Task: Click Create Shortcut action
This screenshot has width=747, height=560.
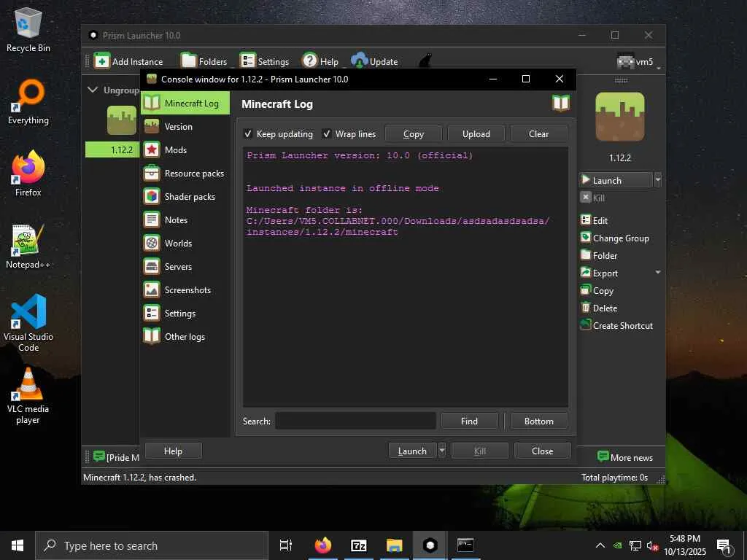Action: tap(616, 326)
